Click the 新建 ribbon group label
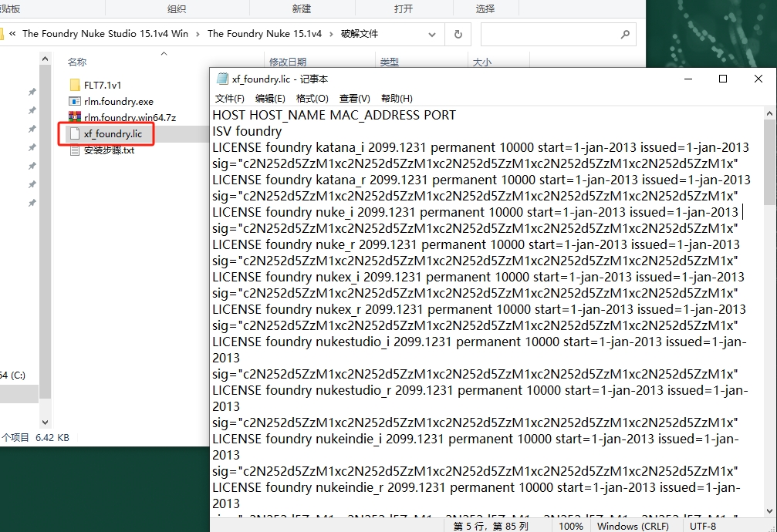The image size is (777, 532). tap(302, 9)
